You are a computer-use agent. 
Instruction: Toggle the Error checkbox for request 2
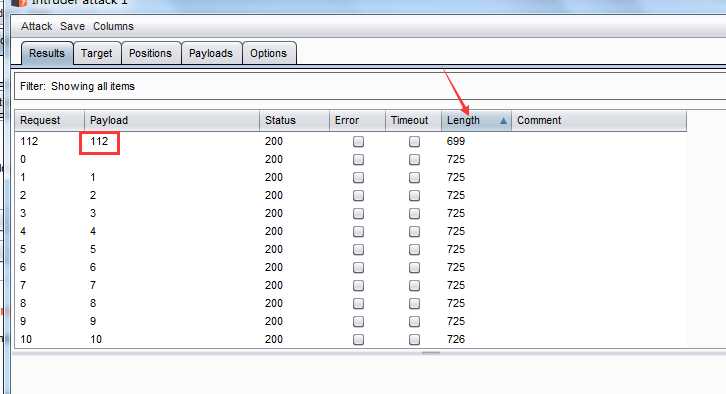pos(358,195)
